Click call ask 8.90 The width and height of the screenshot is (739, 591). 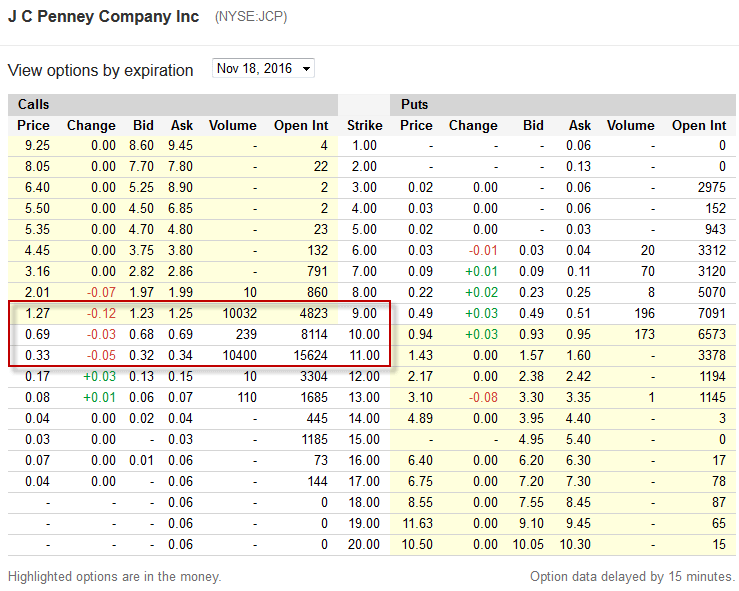(180, 188)
